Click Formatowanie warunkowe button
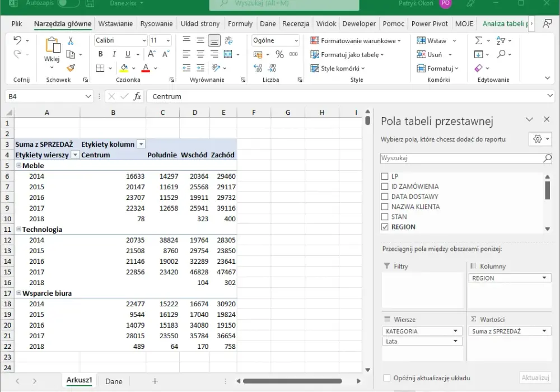The image size is (560, 392). [x=356, y=41]
